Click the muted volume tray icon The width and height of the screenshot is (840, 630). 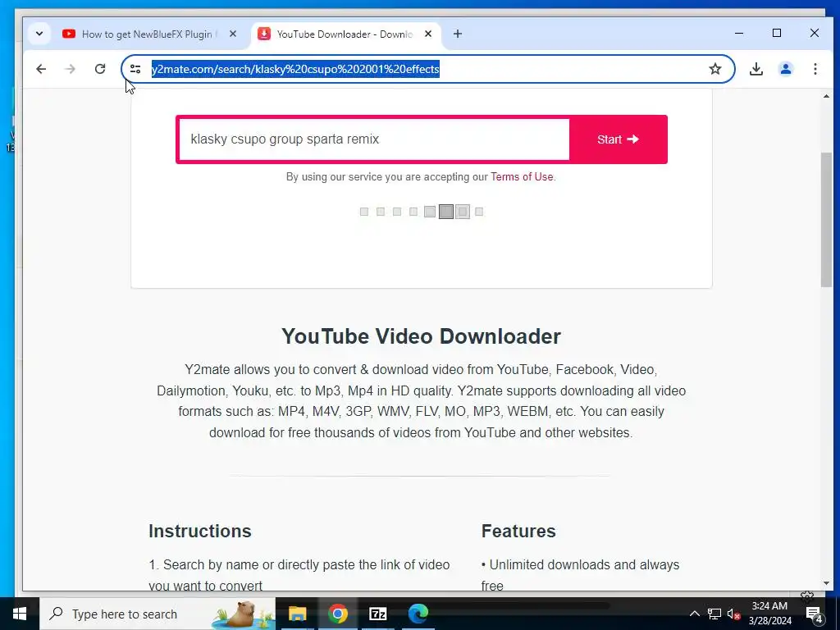coord(734,614)
